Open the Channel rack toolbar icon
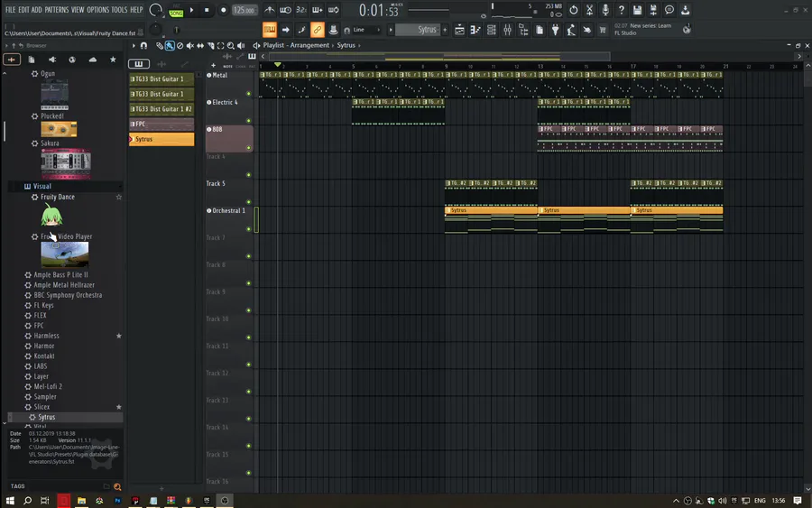 point(492,30)
